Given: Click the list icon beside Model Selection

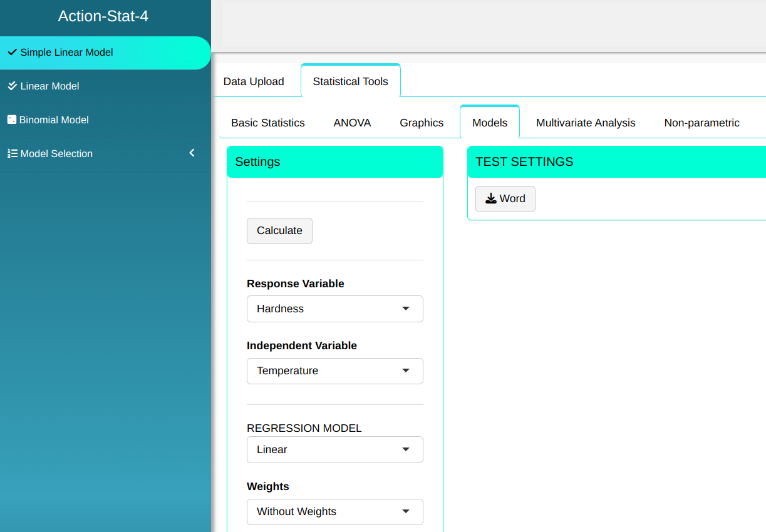Looking at the screenshot, I should coord(12,154).
